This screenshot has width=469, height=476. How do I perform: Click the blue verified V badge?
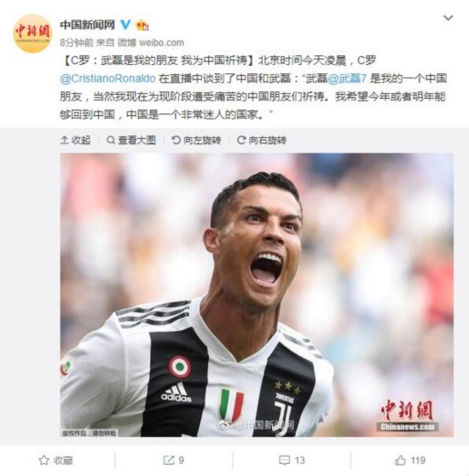coord(125,25)
